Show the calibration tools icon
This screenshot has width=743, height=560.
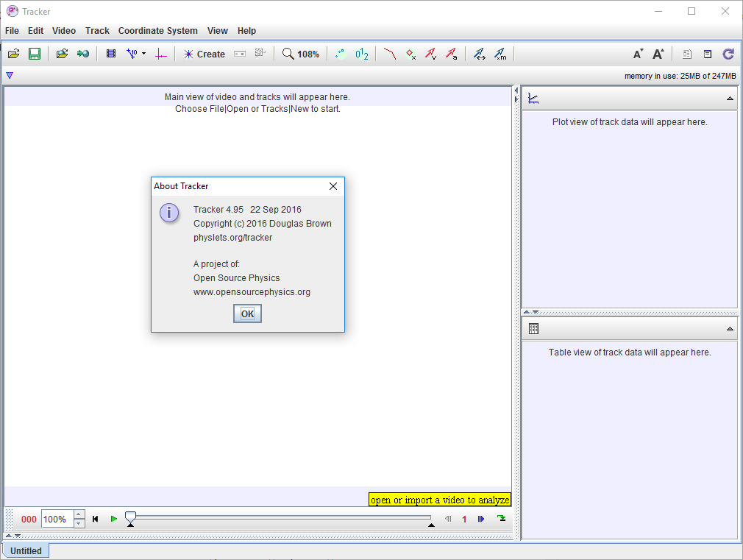132,54
